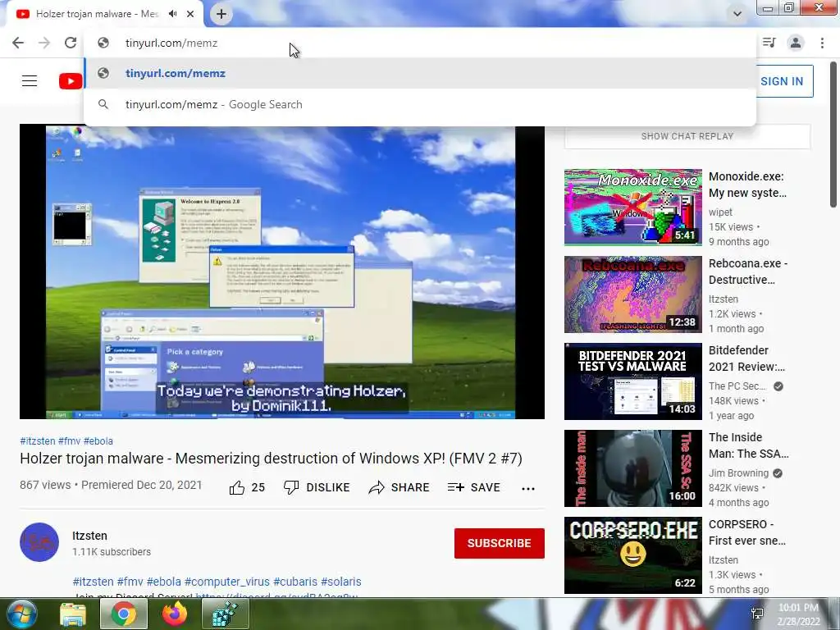
Task: Click the taskbar clock showing 10:01 PM
Action: (799, 614)
